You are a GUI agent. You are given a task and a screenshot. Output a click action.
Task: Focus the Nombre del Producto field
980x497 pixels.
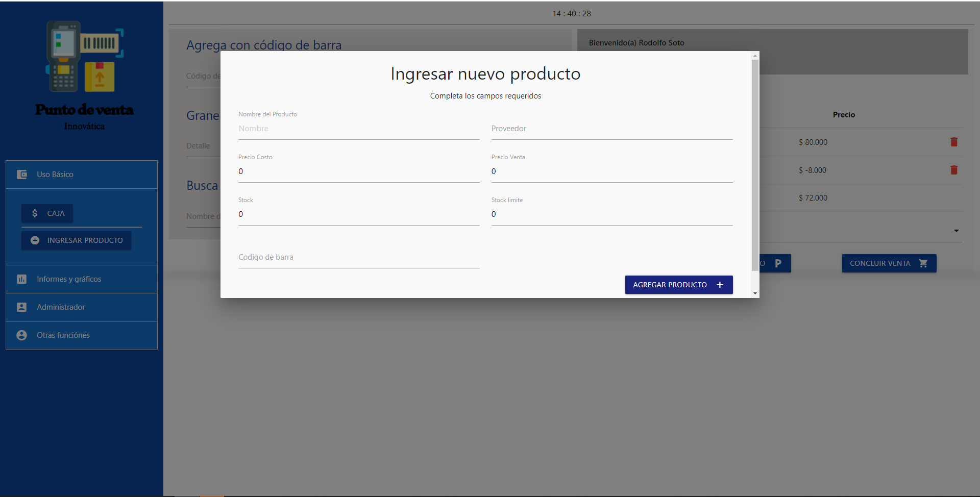[358, 129]
